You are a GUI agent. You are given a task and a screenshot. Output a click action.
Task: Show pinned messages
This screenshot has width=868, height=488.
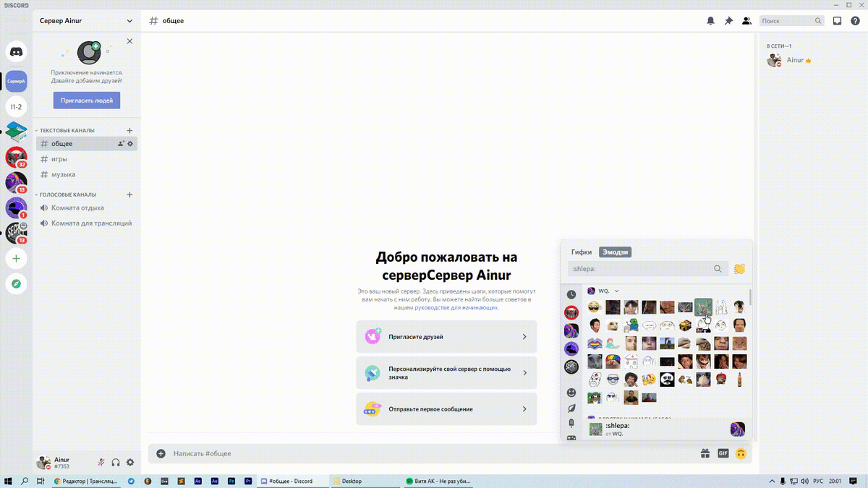point(729,21)
